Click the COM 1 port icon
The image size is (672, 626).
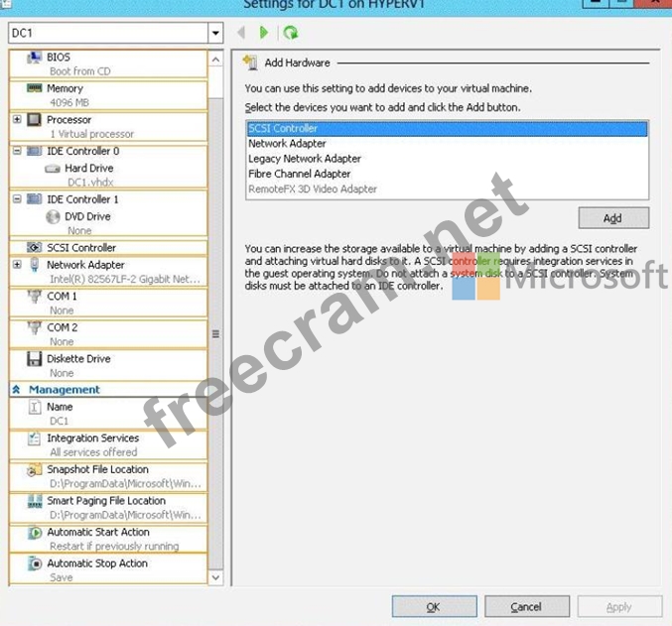tap(35, 296)
